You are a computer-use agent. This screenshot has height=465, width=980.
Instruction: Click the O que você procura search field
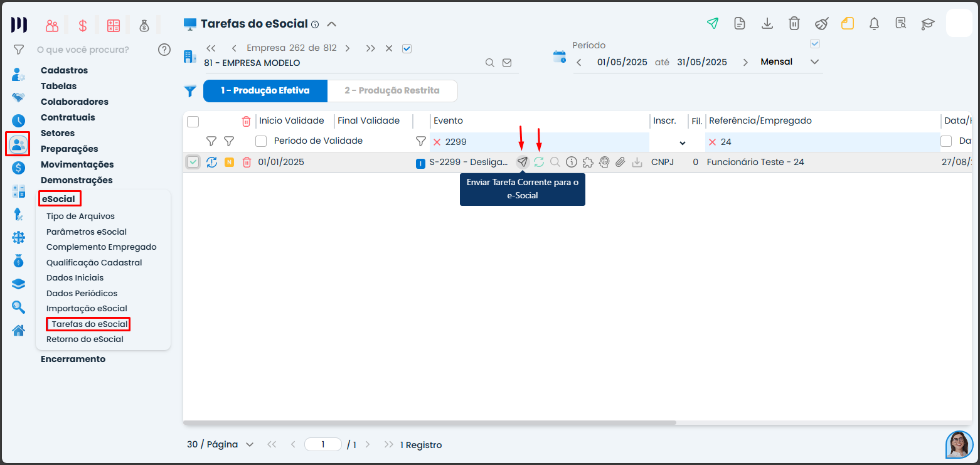click(x=83, y=50)
